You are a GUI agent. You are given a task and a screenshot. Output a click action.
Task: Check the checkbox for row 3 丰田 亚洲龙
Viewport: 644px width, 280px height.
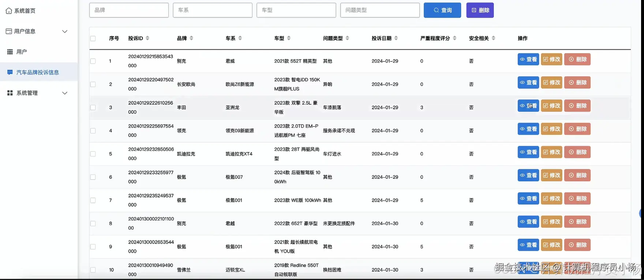93,107
